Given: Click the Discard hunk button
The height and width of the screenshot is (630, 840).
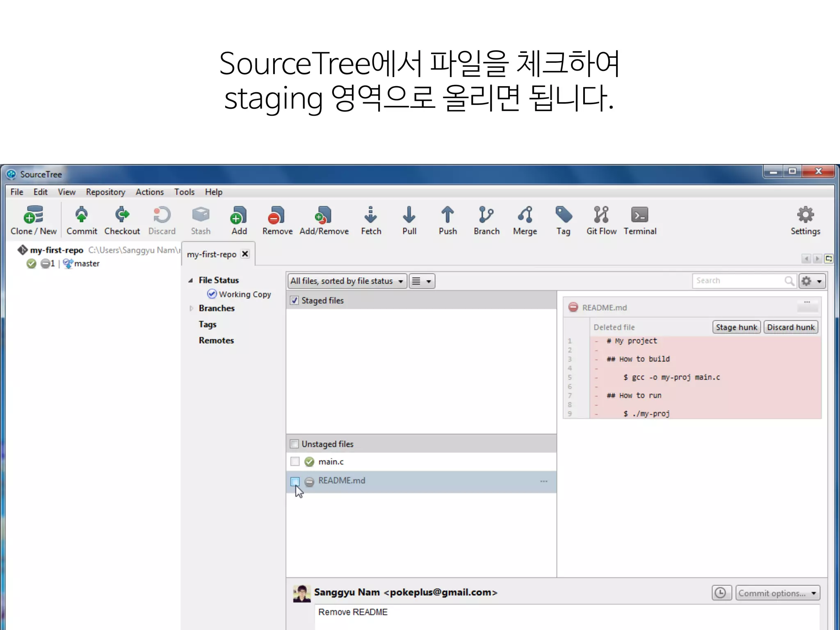Looking at the screenshot, I should [790, 327].
